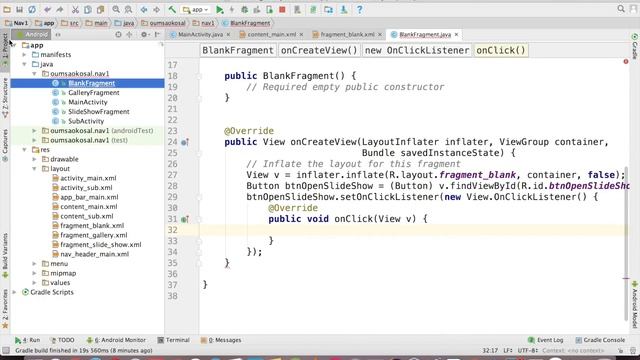Click the Replace magnifier icon

(x=128, y=9)
